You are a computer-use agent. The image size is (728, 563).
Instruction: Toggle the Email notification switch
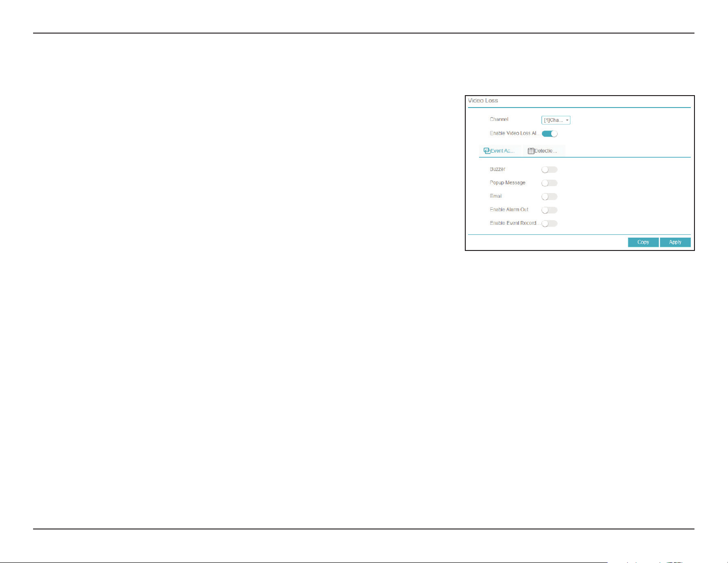click(549, 197)
